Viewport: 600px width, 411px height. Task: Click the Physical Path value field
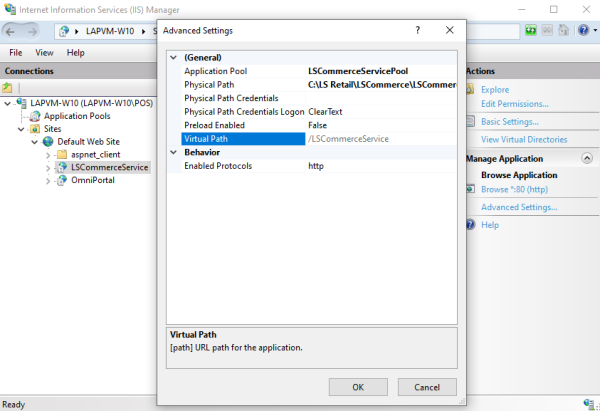coord(381,85)
